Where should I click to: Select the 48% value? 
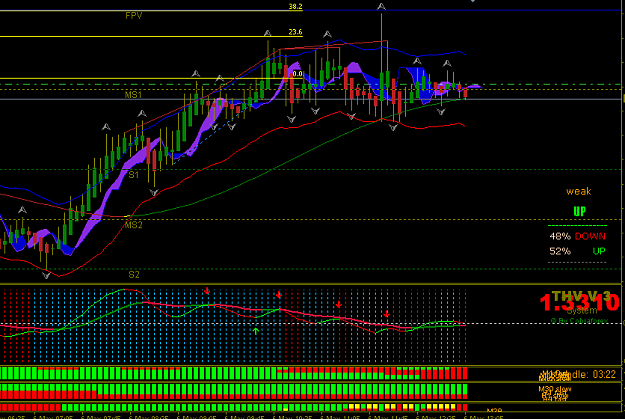coord(560,236)
